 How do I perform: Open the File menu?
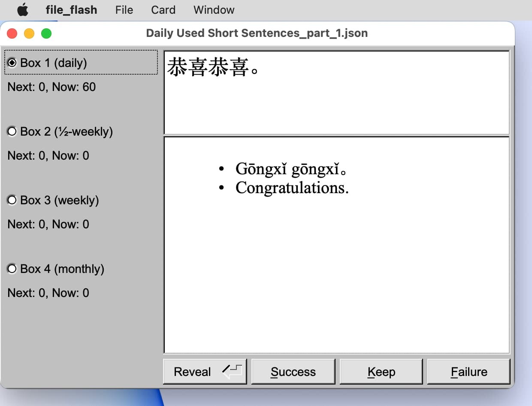[124, 10]
